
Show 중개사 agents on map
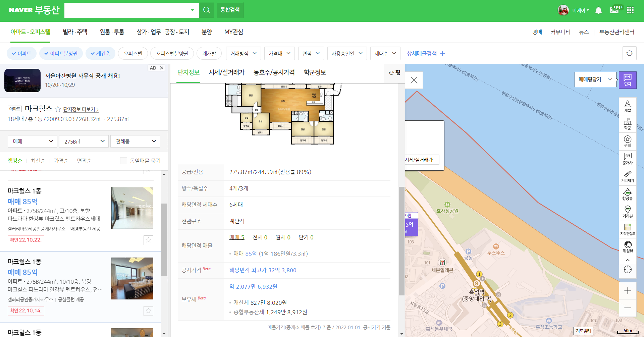tap(628, 159)
